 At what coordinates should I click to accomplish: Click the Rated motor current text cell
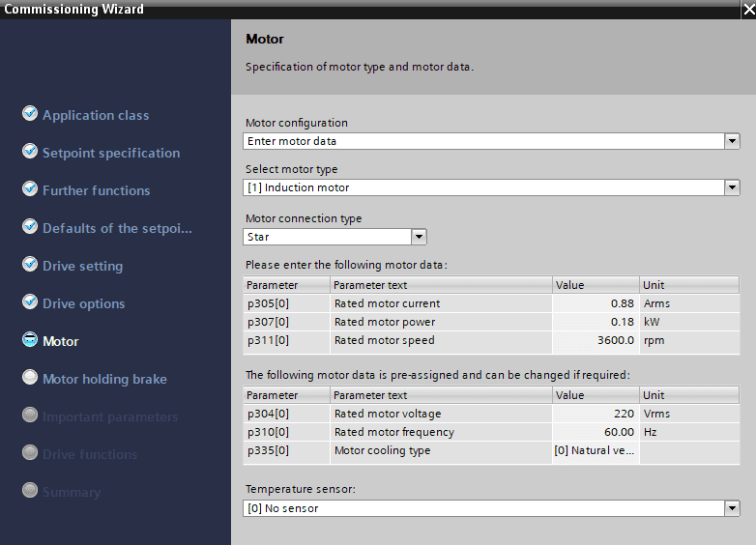coord(441,303)
